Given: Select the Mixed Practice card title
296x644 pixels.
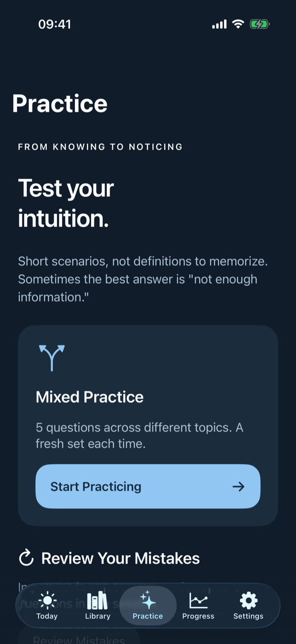Looking at the screenshot, I should 90,397.
